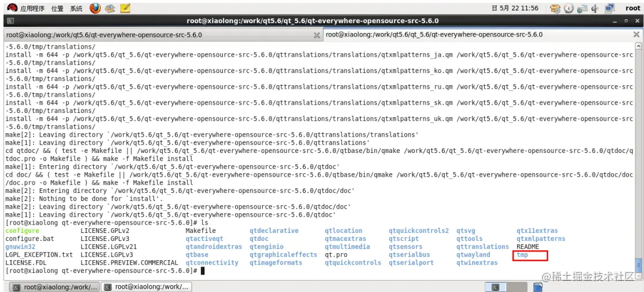This screenshot has width=644, height=292.
Task: Activate the first taskbar terminal window button
Action: 54,287
